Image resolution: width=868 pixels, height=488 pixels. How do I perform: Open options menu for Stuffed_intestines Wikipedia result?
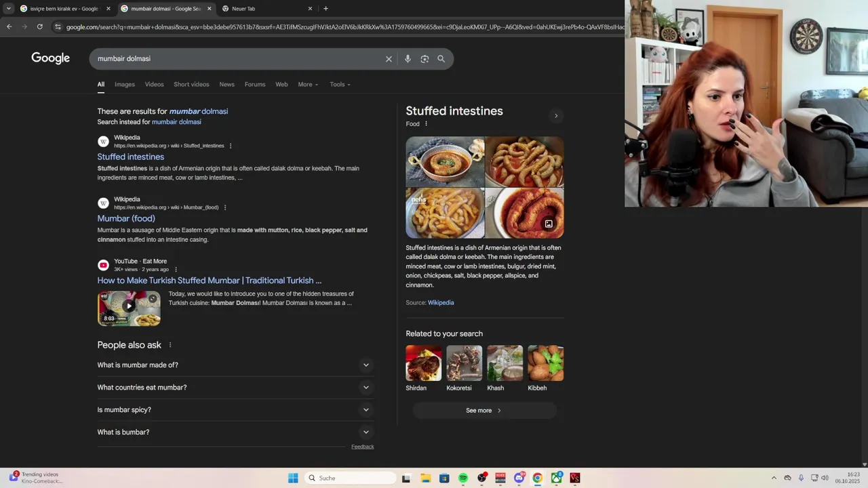(231, 146)
